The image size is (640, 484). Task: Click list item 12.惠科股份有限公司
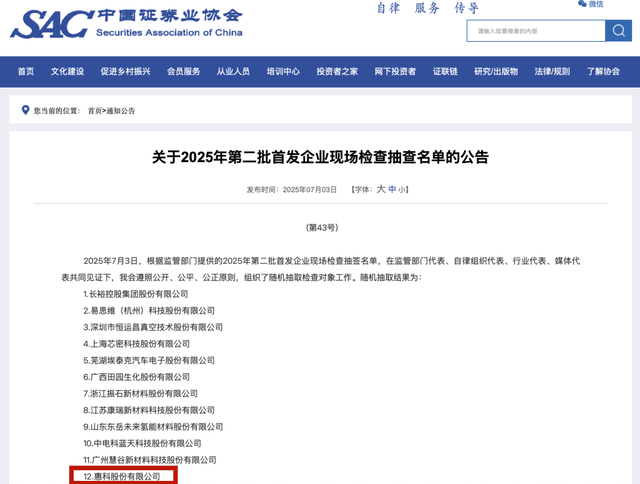click(122, 476)
